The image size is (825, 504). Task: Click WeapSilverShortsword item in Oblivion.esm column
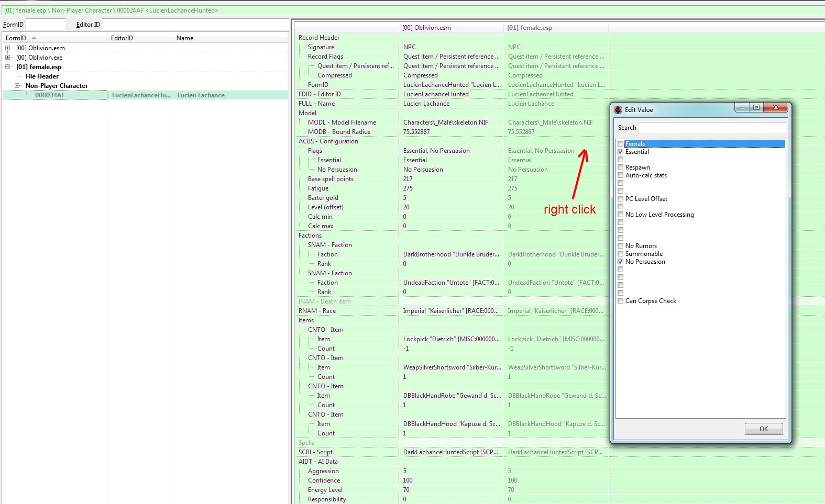[x=452, y=367]
